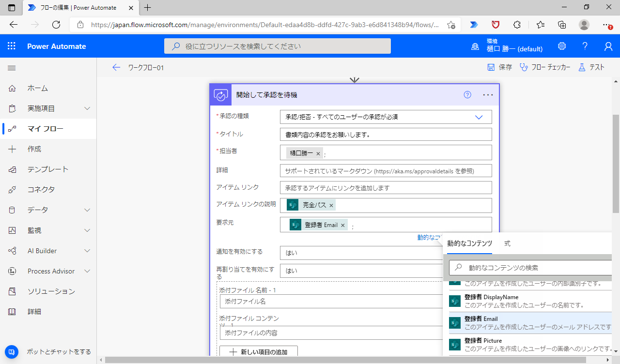Click the browser back arrow
The image size is (620, 364).
point(14,25)
